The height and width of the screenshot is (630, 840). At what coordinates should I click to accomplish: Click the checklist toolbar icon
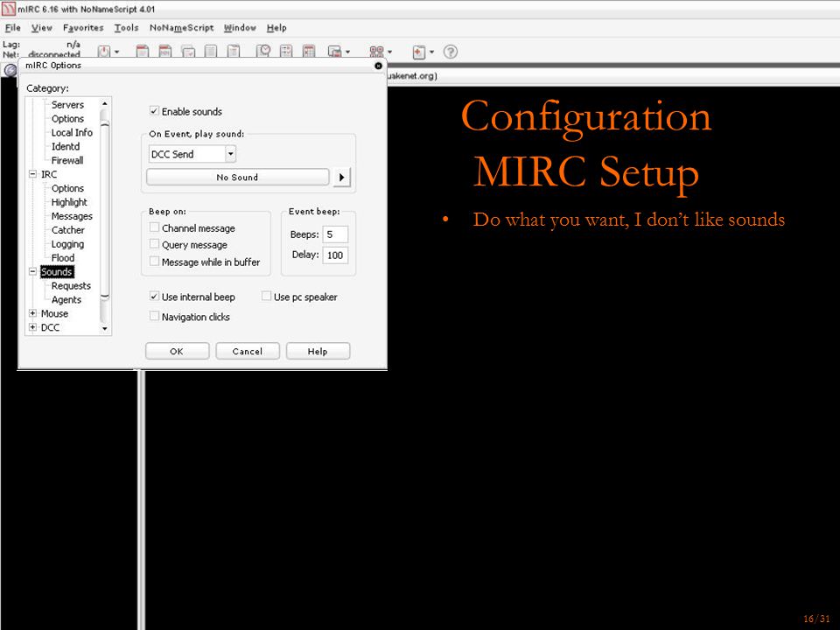coord(286,52)
